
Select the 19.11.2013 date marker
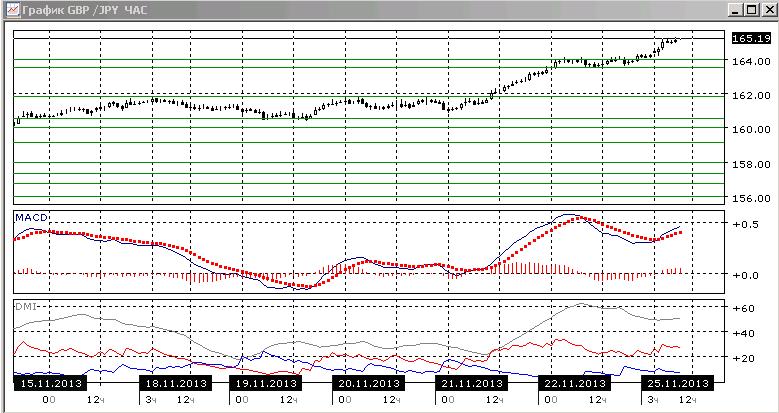pos(265,384)
